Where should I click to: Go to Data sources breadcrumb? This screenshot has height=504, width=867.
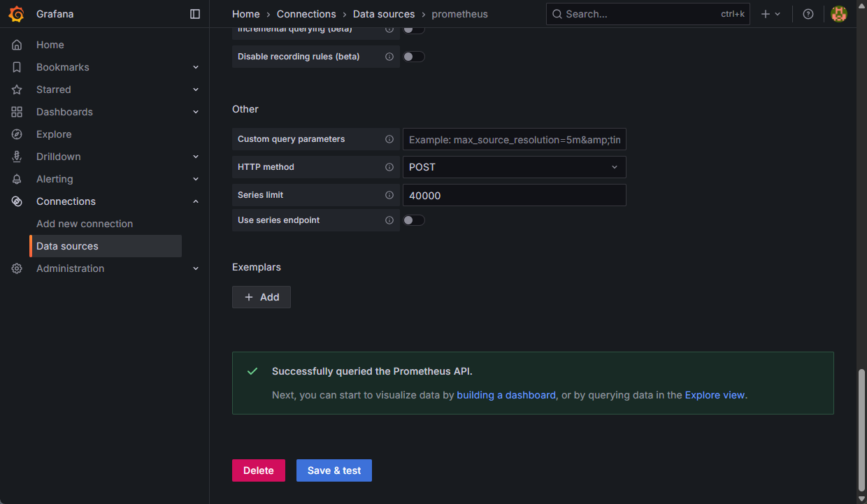[384, 14]
